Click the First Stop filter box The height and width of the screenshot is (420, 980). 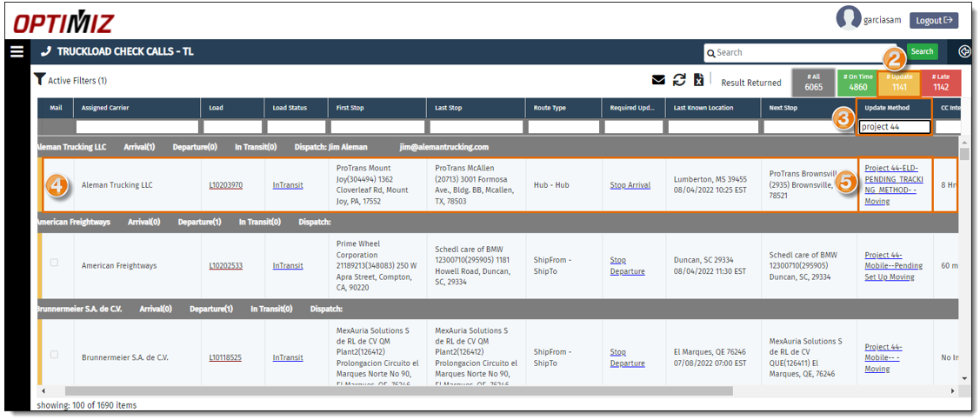(377, 127)
